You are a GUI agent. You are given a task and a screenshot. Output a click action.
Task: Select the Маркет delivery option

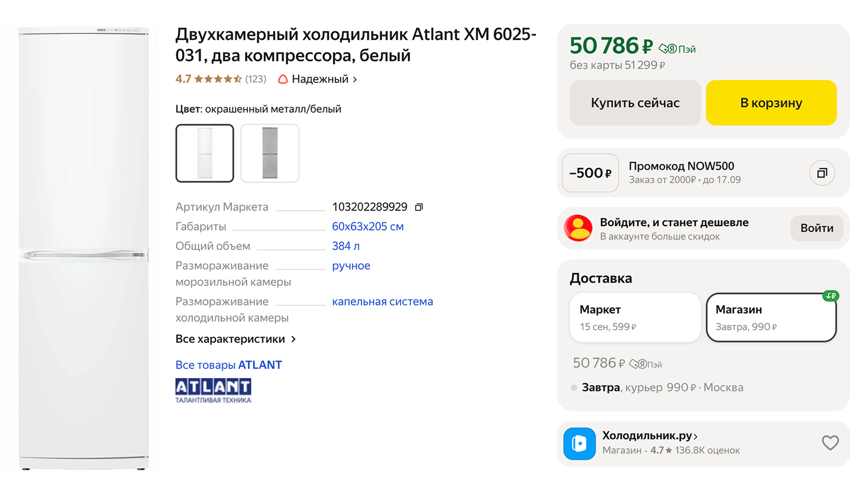tap(635, 317)
